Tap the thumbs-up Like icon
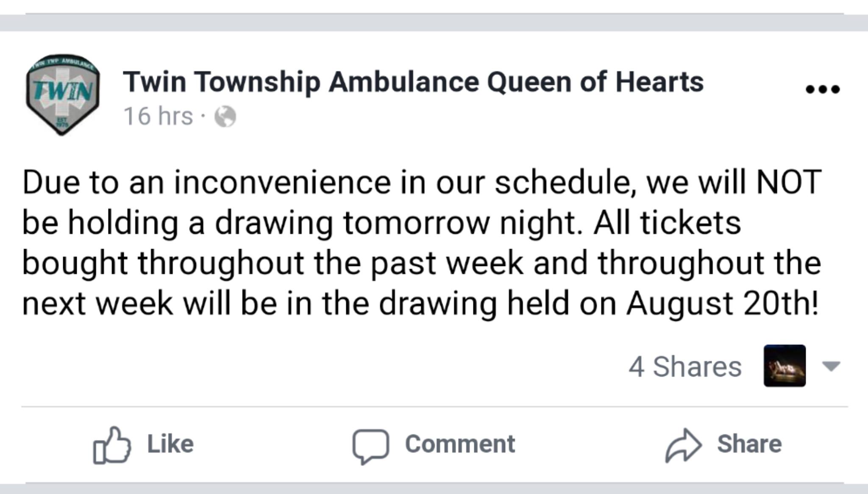The height and width of the screenshot is (494, 868). 112,444
